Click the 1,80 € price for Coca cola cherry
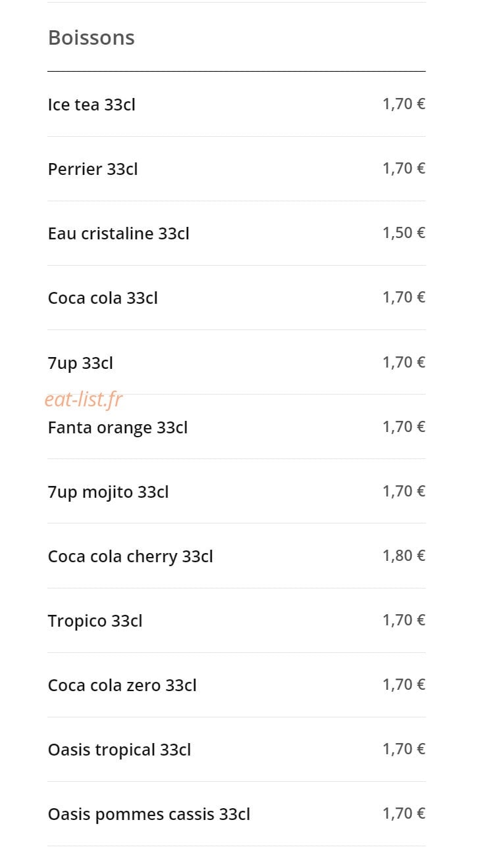 404,556
